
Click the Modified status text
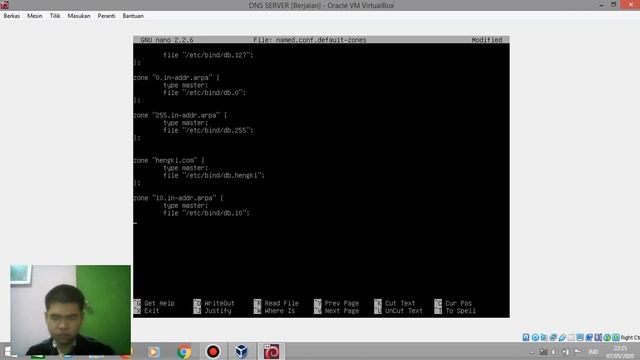point(487,40)
